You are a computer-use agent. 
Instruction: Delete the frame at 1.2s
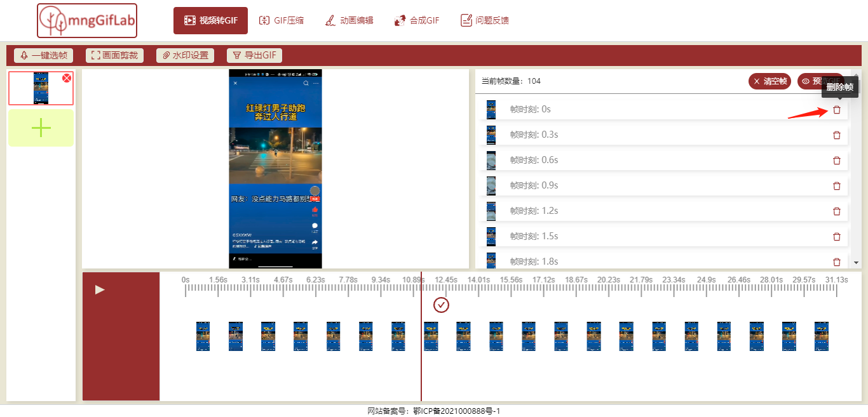[x=837, y=211]
